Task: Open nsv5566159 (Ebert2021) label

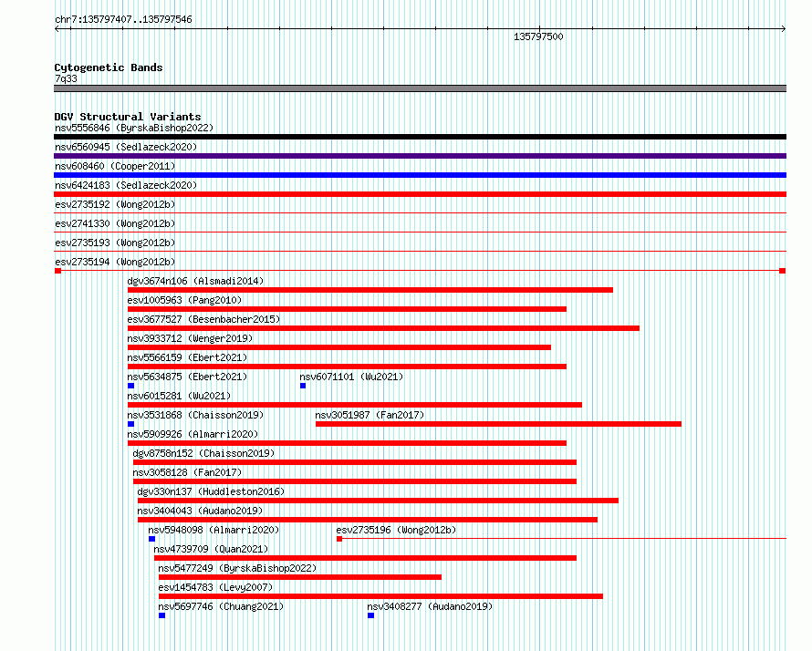Action: click(x=187, y=357)
